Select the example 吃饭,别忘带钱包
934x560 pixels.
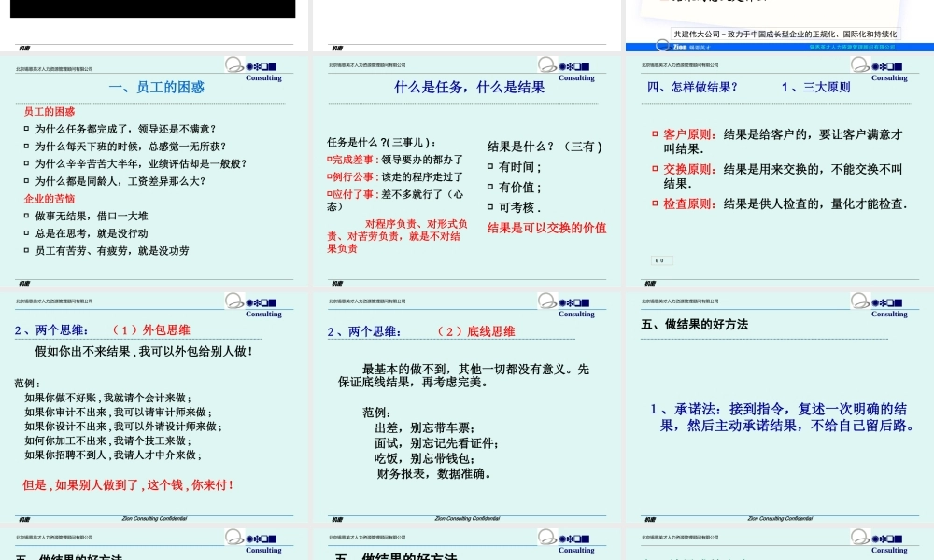(425, 459)
